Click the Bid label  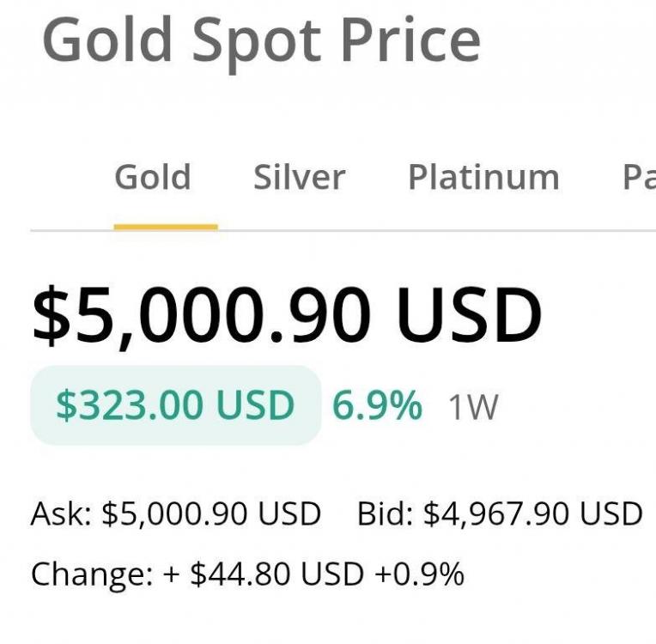pos(385,513)
